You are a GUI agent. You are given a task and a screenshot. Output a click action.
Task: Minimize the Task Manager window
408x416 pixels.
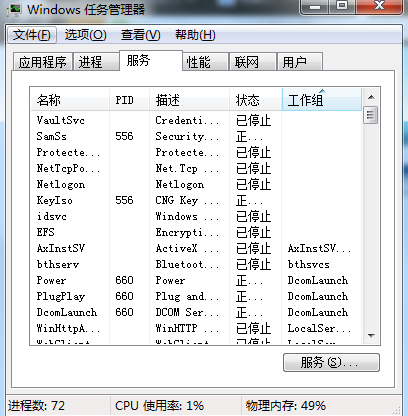314,6
